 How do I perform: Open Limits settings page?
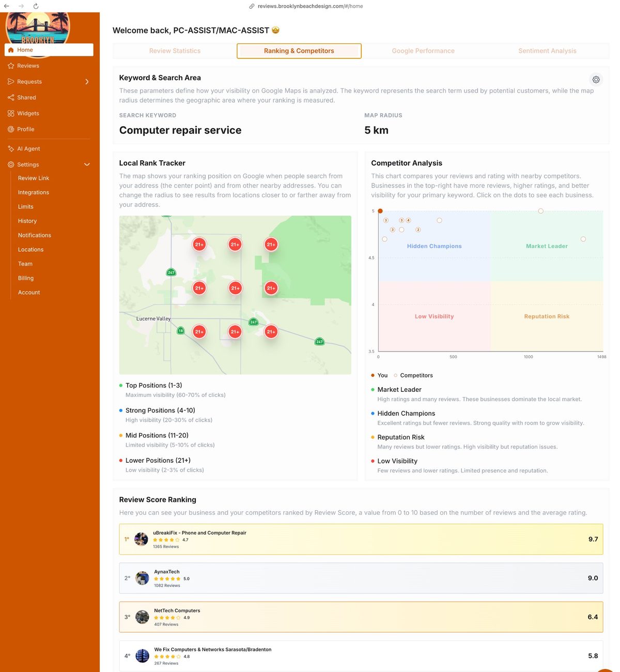[26, 207]
